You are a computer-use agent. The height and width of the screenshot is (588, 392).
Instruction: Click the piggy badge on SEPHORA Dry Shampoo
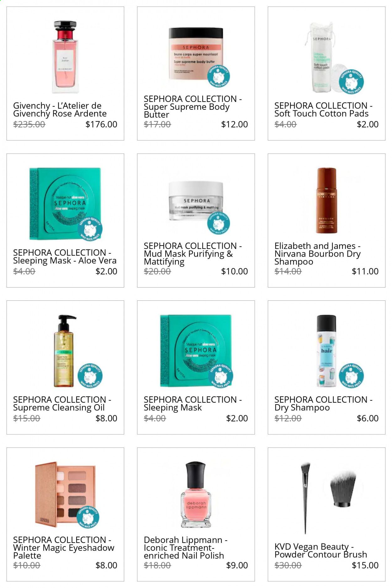pyautogui.click(x=351, y=375)
